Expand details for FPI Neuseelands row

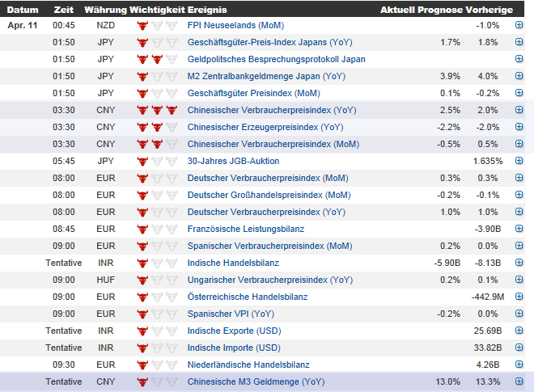519,25
